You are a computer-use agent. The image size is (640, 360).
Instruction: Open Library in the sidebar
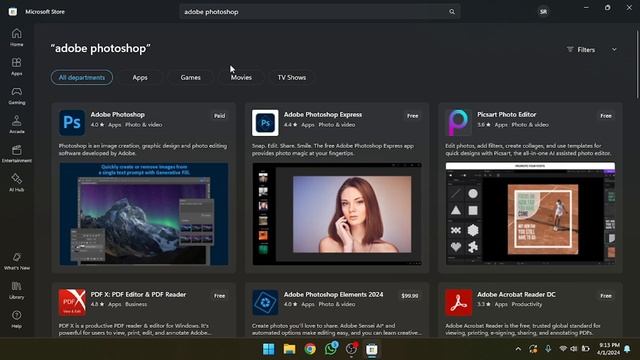coord(17,290)
